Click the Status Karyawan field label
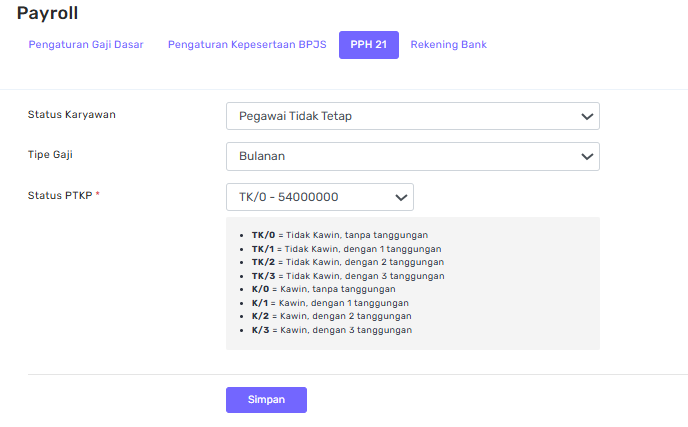The image size is (688, 427). (71, 114)
